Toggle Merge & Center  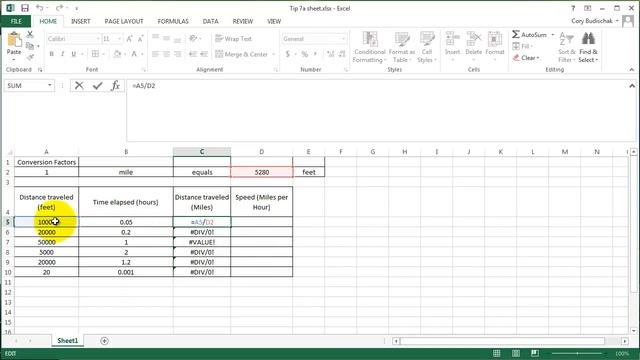pos(242,54)
